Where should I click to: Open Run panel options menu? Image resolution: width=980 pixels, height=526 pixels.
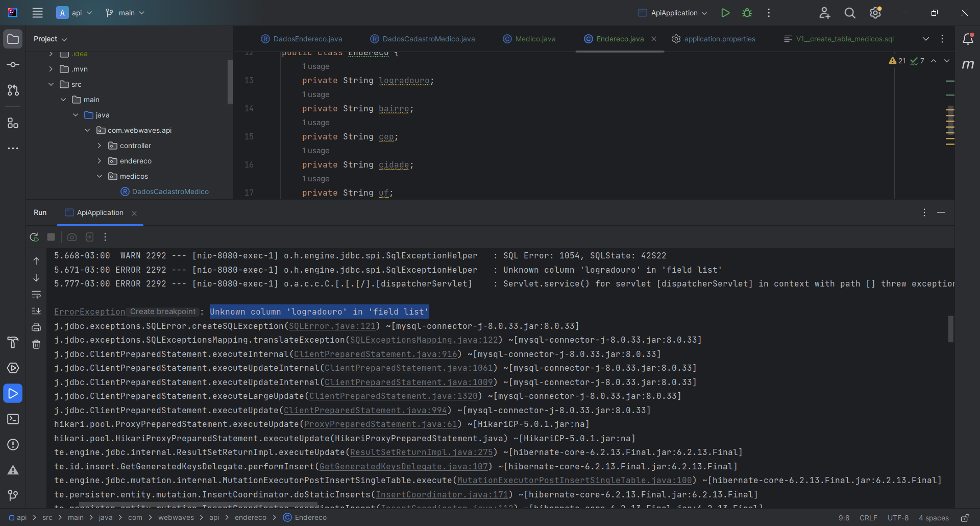click(924, 212)
